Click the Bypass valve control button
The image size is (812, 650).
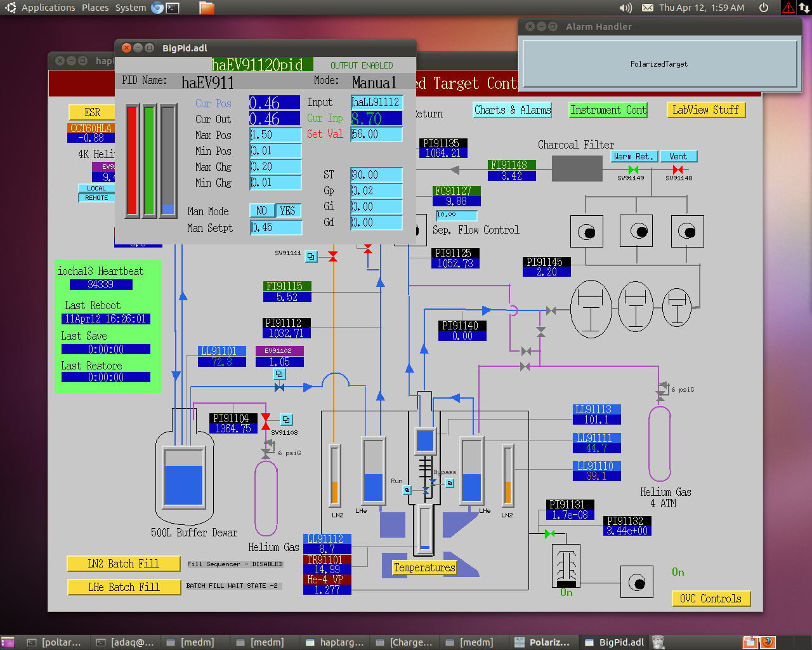click(450, 483)
